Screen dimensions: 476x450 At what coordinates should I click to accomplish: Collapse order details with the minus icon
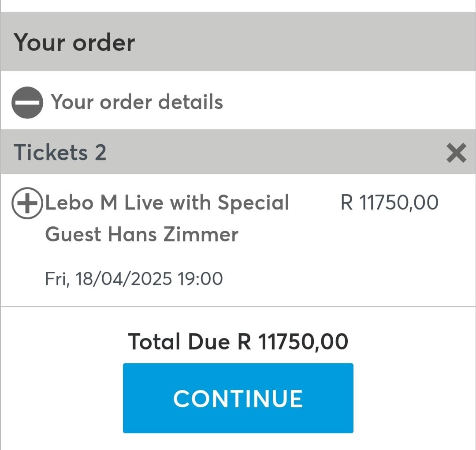pyautogui.click(x=27, y=102)
